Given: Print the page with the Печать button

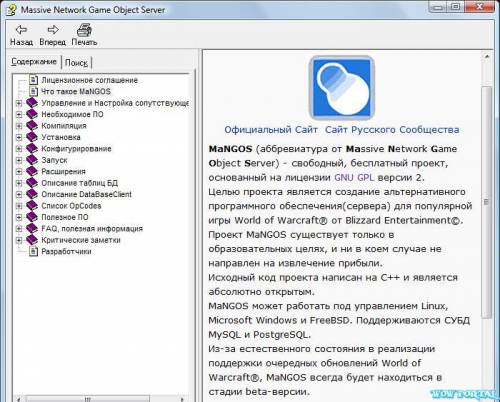Looking at the screenshot, I should coord(84,35).
